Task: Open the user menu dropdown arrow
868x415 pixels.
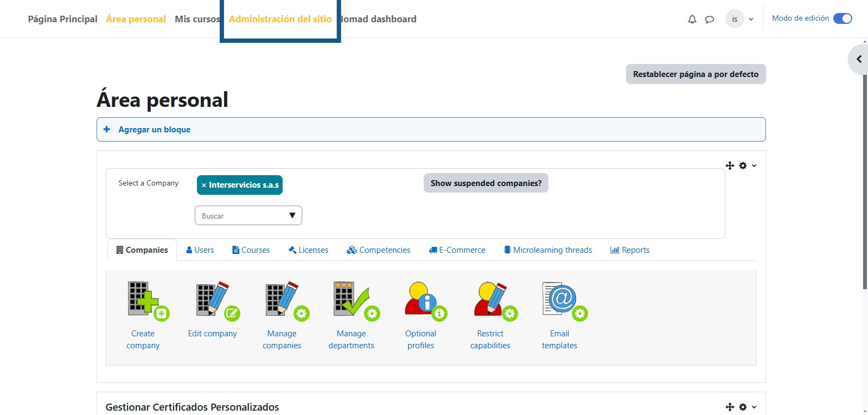Action: pyautogui.click(x=751, y=20)
